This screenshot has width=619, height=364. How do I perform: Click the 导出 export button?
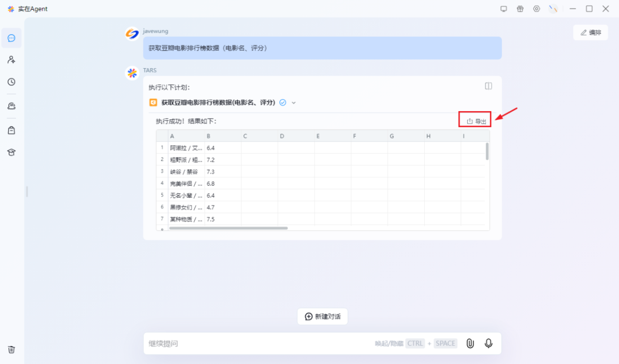click(x=475, y=119)
